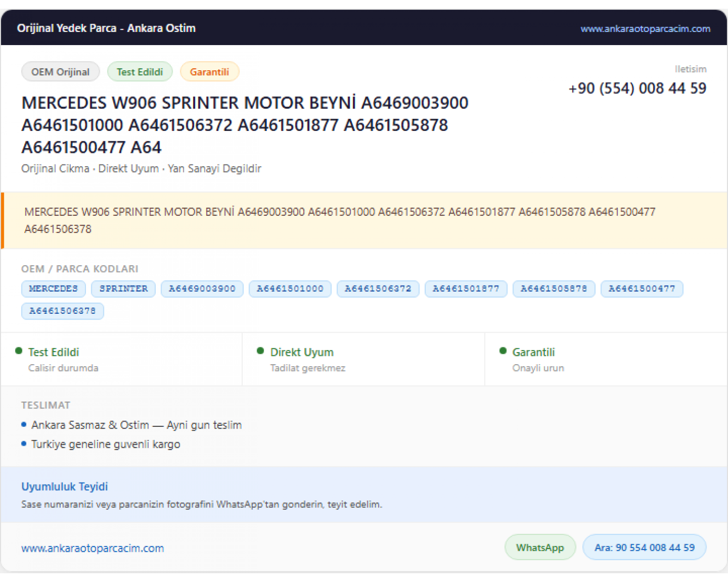
Task: Select the OEM Orijinal badge
Action: point(61,72)
